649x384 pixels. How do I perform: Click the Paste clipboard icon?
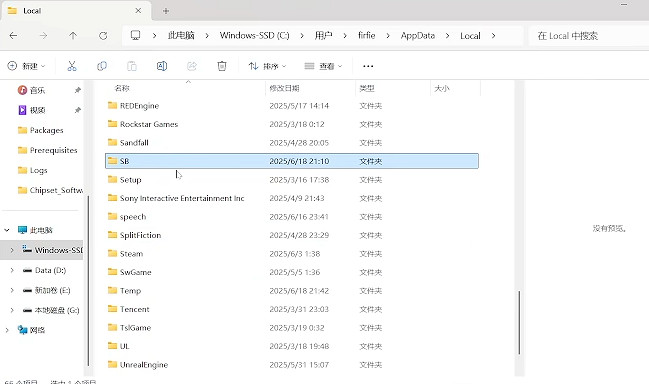pos(132,66)
